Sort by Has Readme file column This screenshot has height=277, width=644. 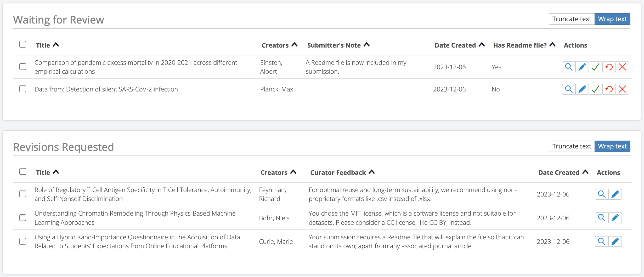point(524,45)
